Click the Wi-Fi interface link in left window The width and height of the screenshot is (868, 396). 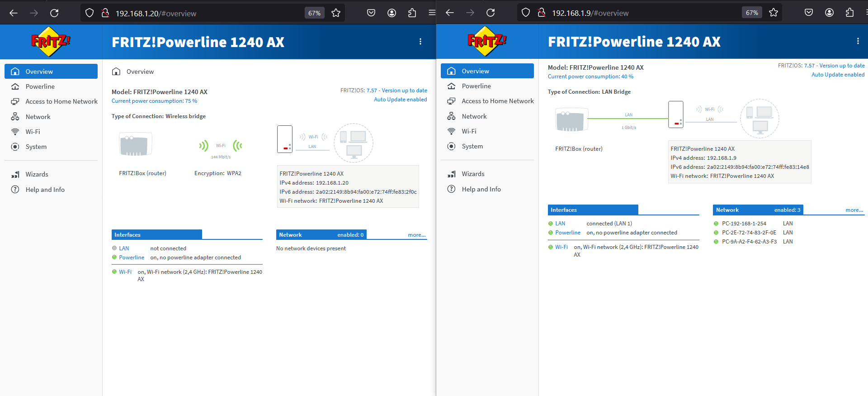tap(125, 272)
